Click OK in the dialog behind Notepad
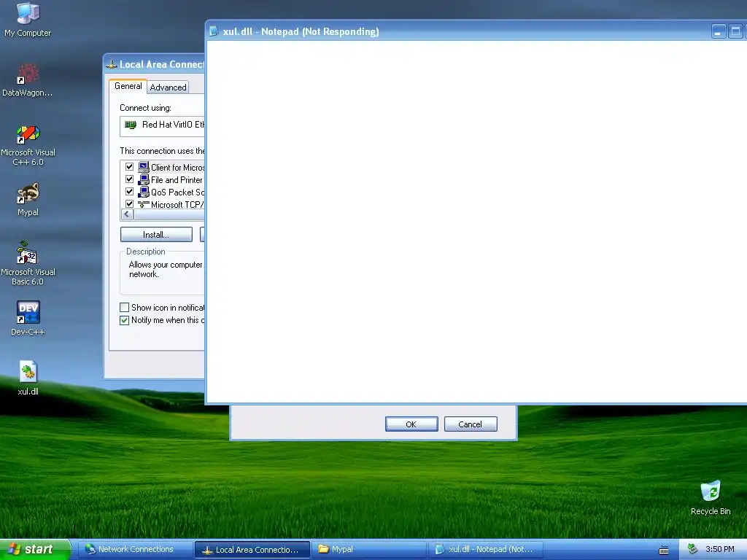This screenshot has width=747, height=560. pos(411,424)
